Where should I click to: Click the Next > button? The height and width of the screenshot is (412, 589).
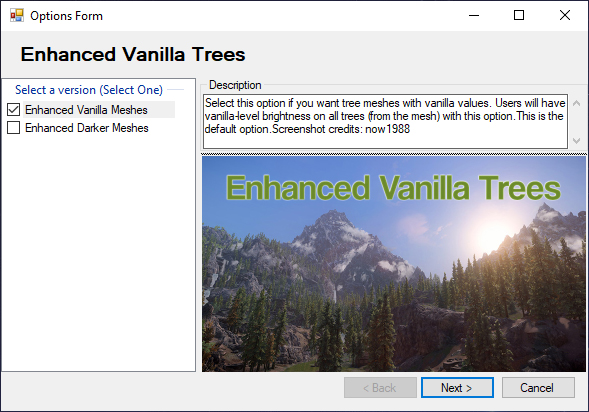point(457,388)
